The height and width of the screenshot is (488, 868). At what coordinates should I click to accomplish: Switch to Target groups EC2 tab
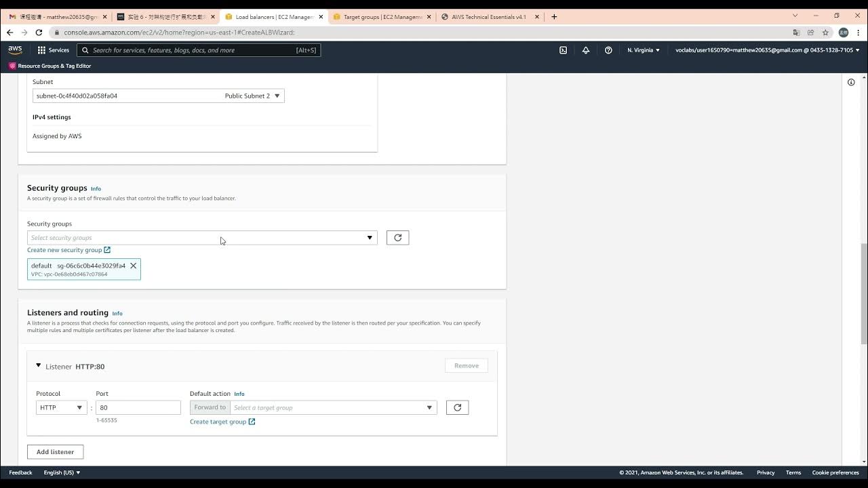pos(382,17)
